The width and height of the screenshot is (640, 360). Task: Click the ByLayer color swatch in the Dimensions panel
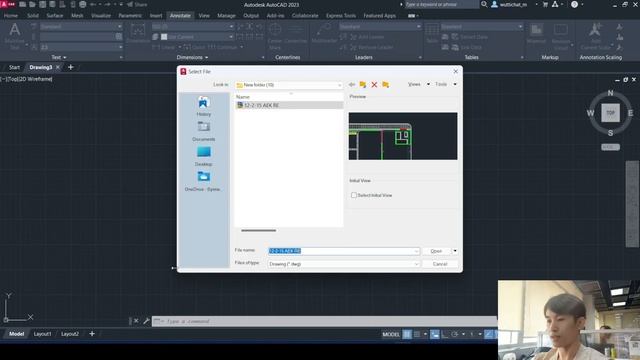164,37
